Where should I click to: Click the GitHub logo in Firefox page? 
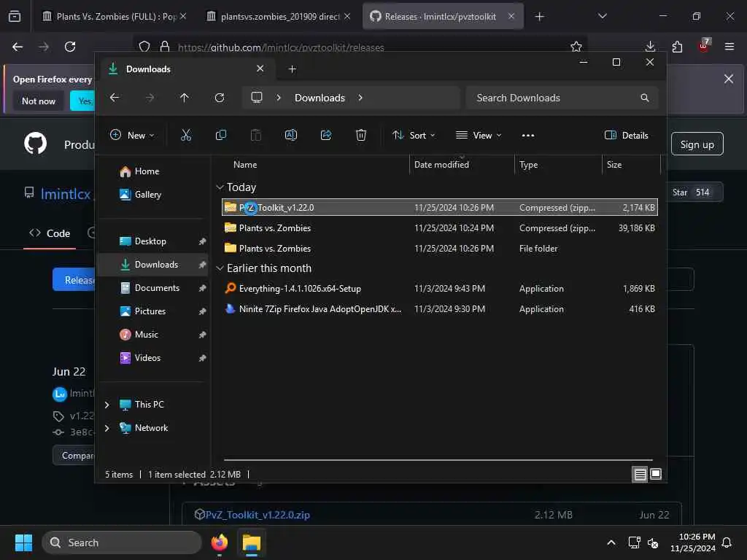[35, 144]
